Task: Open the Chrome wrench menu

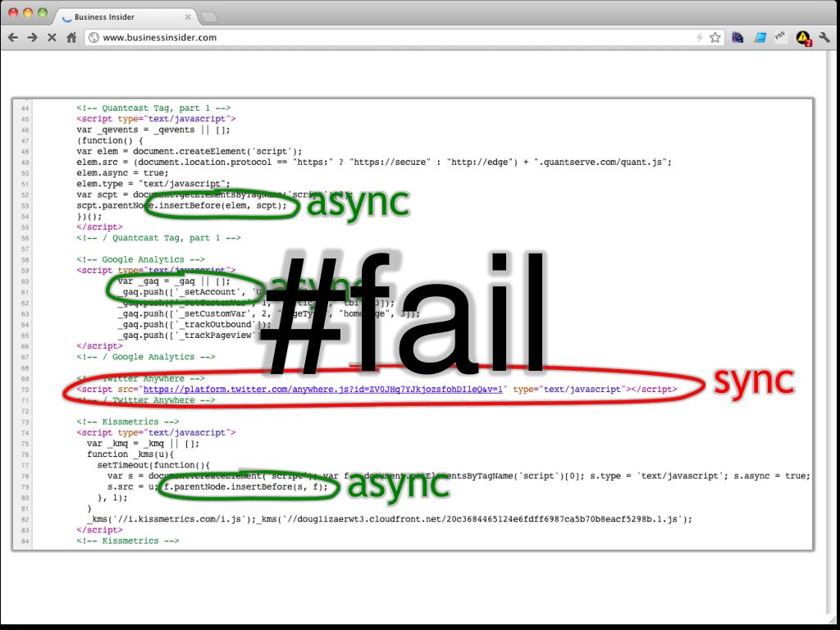Action: point(824,38)
